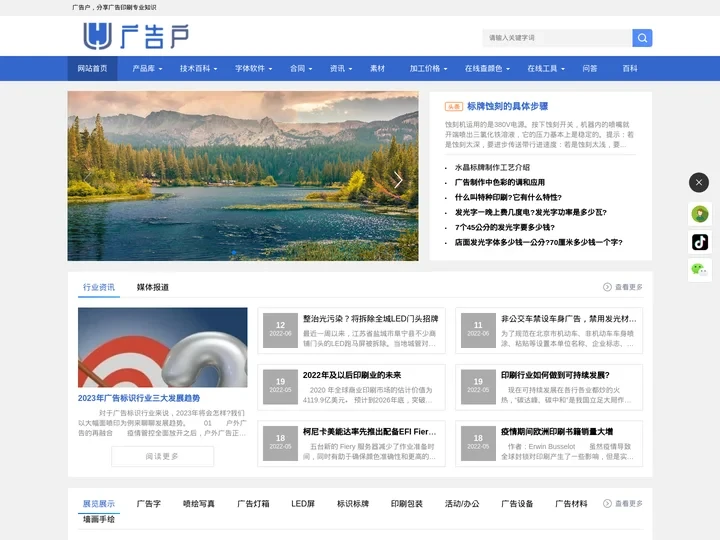The height and width of the screenshot is (540, 720).
Task: Select the 印刷包装 category tab
Action: (406, 504)
